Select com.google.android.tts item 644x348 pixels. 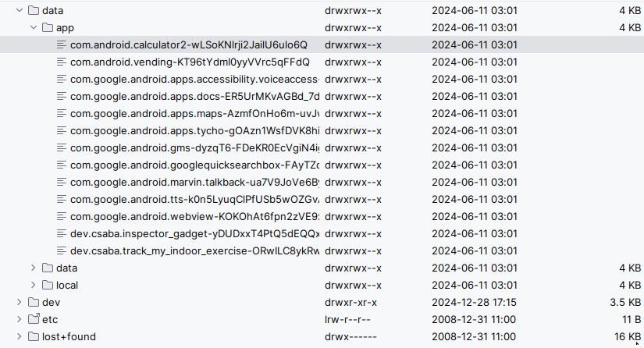pos(194,200)
